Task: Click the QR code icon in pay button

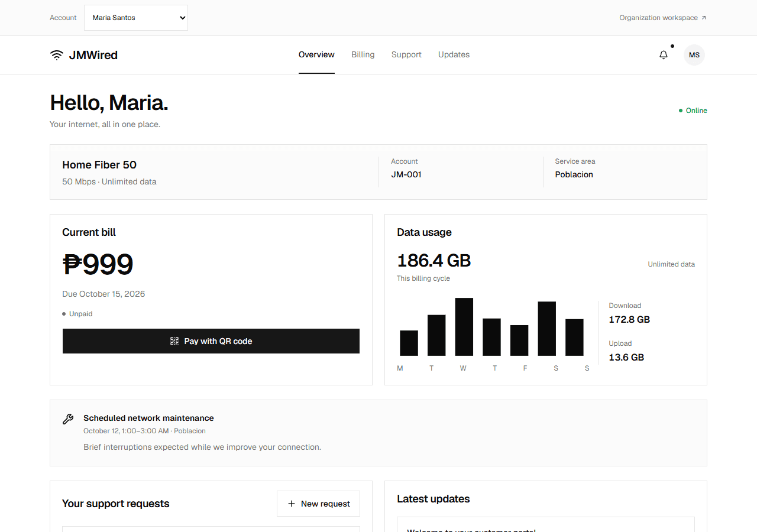Action: tap(174, 341)
